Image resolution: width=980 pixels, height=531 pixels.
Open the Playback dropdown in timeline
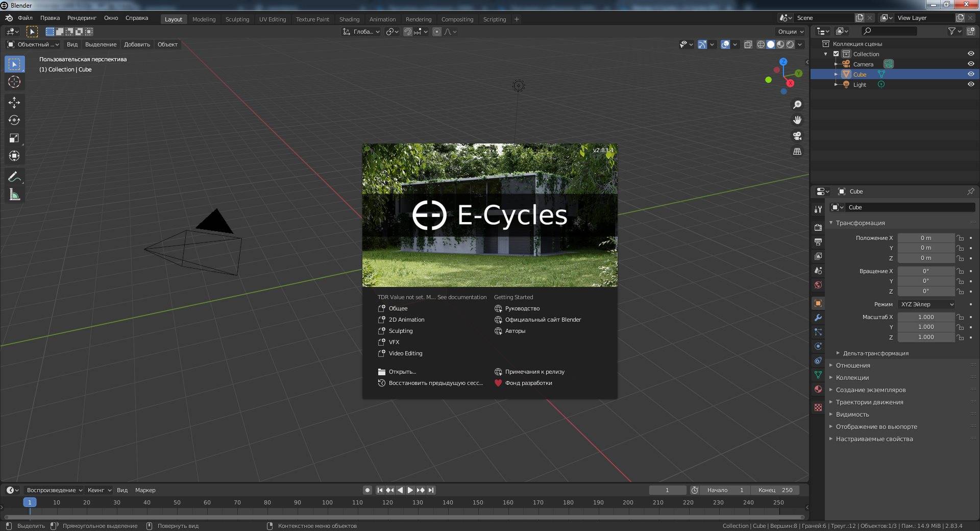[54, 490]
